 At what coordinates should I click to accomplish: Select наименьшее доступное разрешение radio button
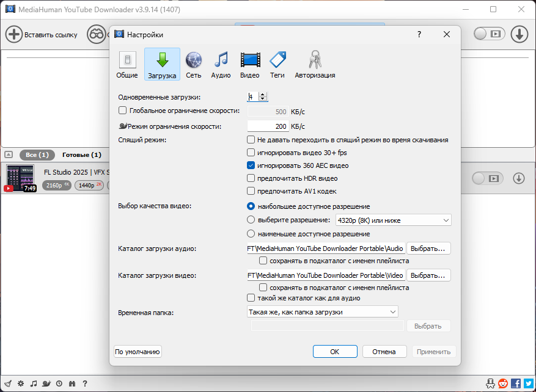251,234
